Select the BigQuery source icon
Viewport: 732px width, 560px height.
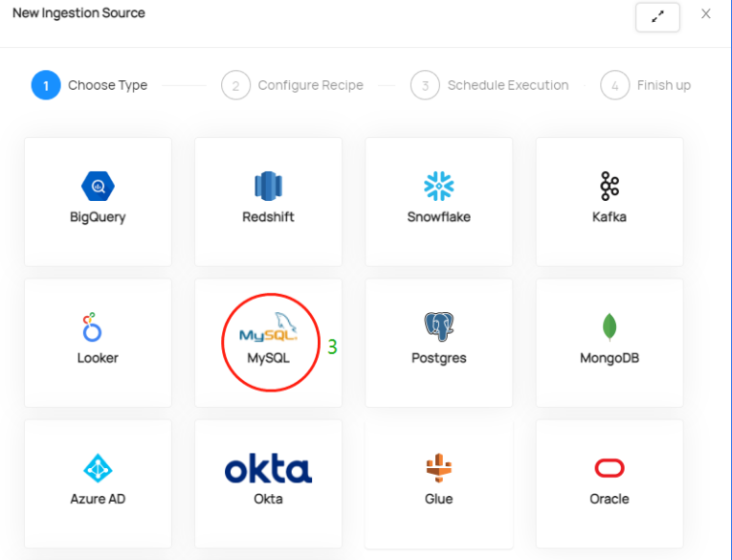coord(98,186)
